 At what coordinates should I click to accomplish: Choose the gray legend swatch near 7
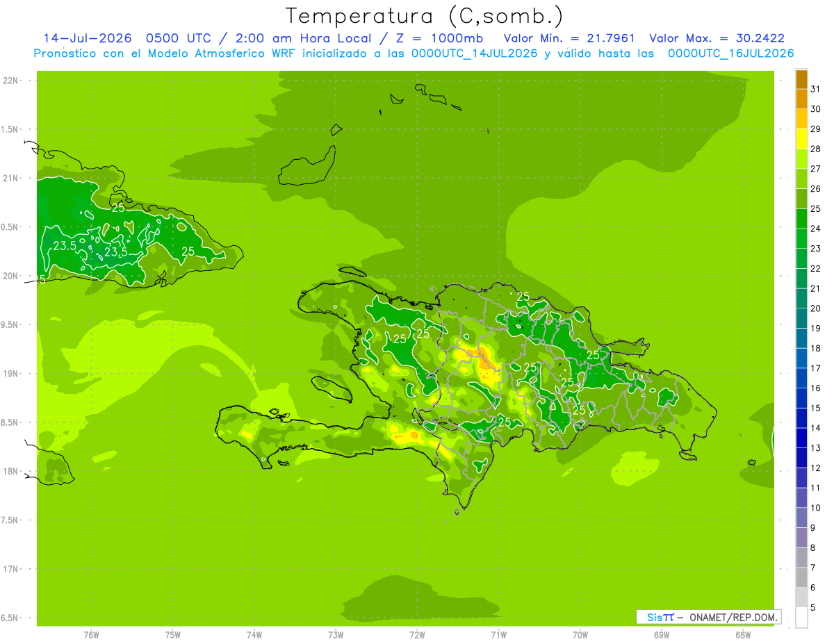click(801, 577)
